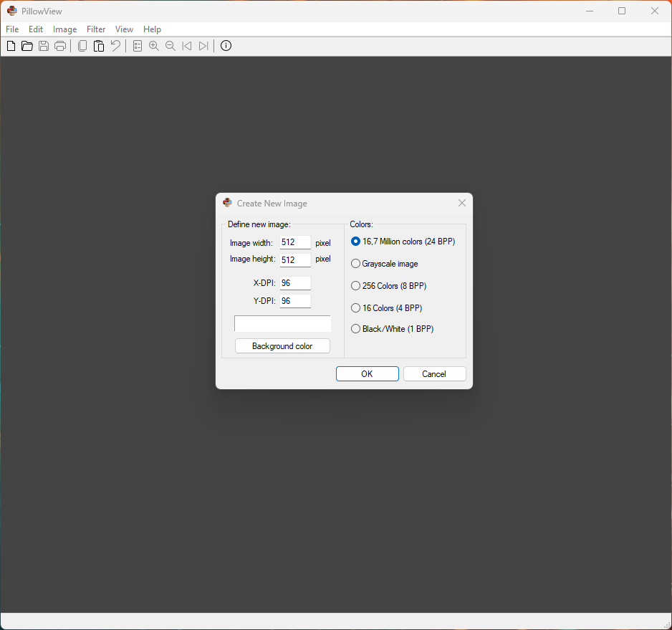
Task: Click the Copy toolbar icon
Action: pyautogui.click(x=82, y=46)
